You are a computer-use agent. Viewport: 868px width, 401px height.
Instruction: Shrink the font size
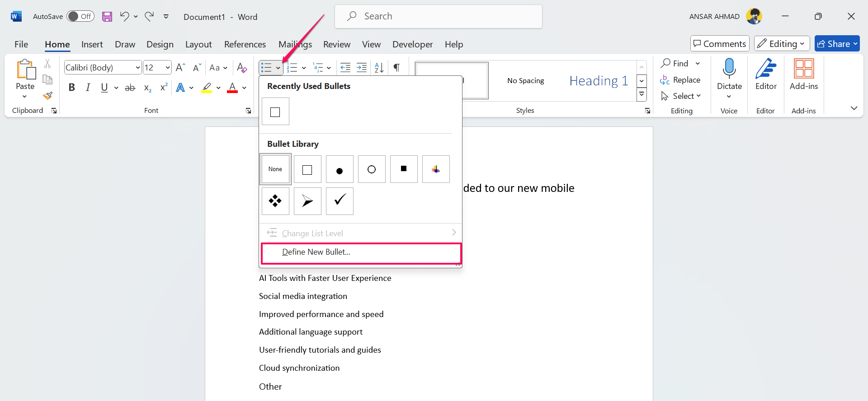point(197,68)
